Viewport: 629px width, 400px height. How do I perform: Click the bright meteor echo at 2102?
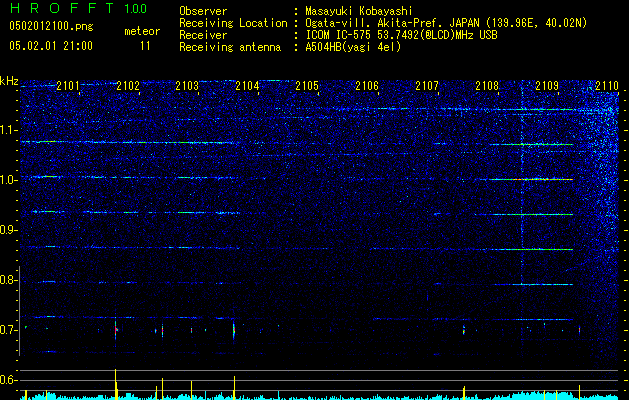pyautogui.click(x=116, y=330)
